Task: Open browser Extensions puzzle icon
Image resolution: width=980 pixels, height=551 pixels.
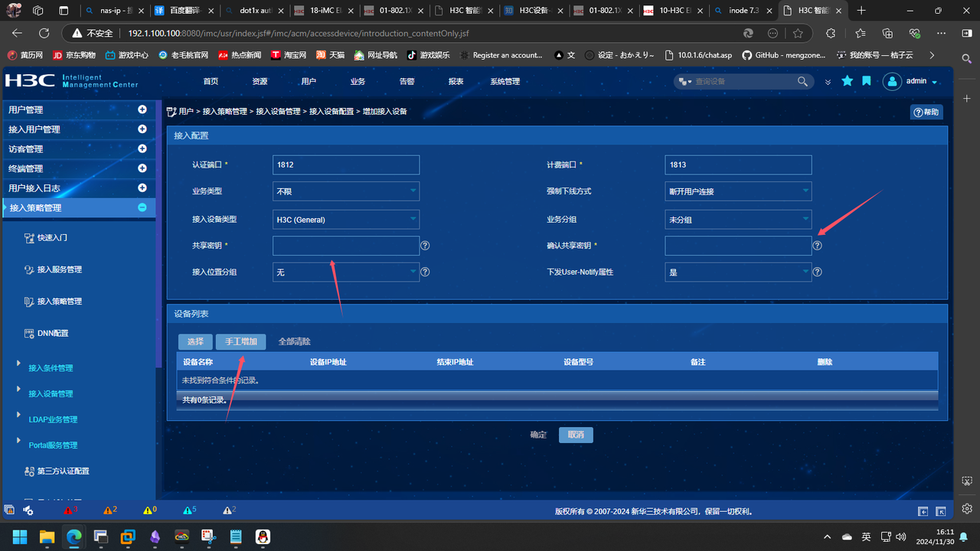Action: 831,33
